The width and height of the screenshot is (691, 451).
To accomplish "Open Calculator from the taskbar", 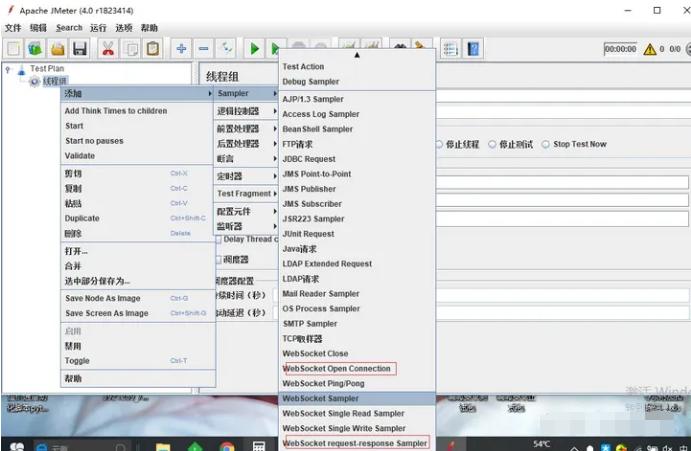I will (259, 446).
